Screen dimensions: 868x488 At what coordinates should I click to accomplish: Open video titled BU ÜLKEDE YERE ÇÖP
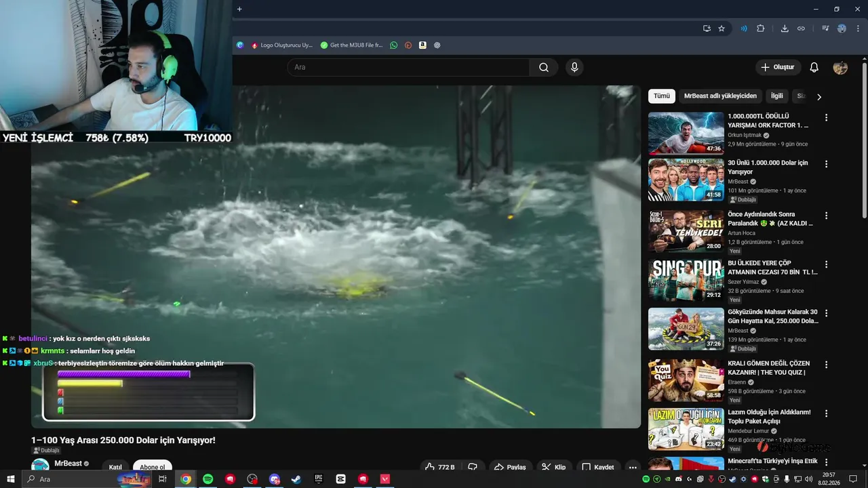[772, 267]
